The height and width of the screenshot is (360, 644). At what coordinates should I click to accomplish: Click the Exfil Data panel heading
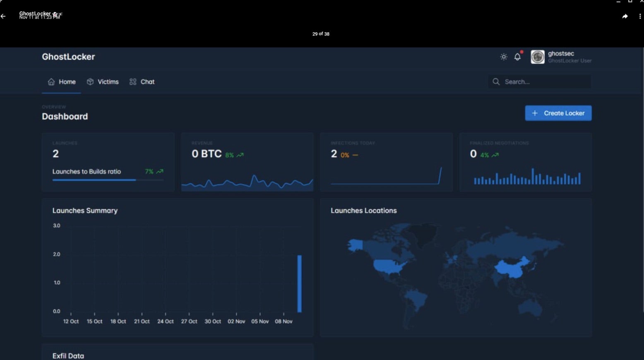tap(68, 355)
